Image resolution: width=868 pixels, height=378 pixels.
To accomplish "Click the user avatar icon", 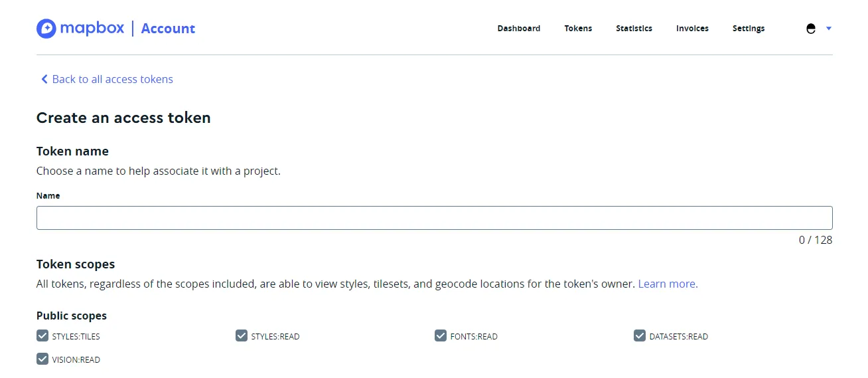I will click(x=810, y=29).
